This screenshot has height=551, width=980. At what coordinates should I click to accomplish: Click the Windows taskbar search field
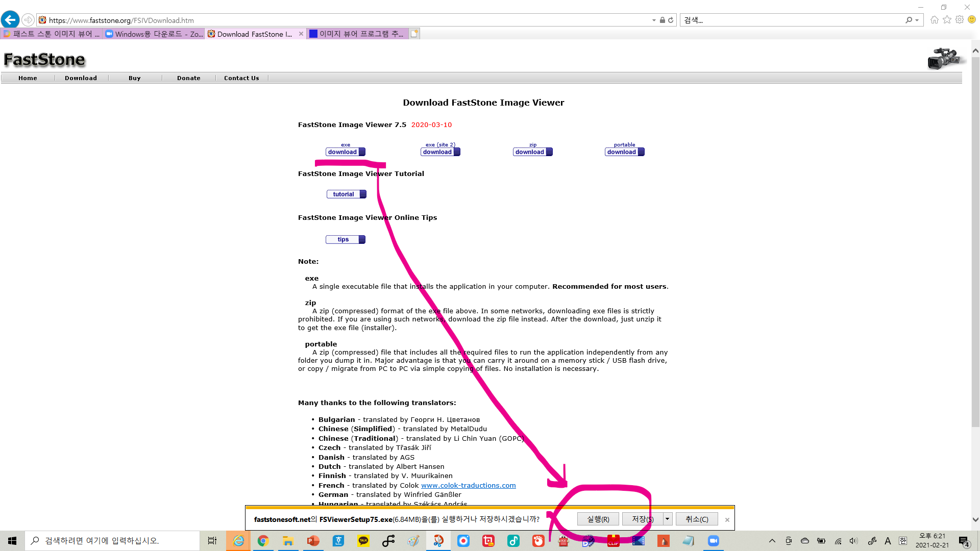pos(112,541)
